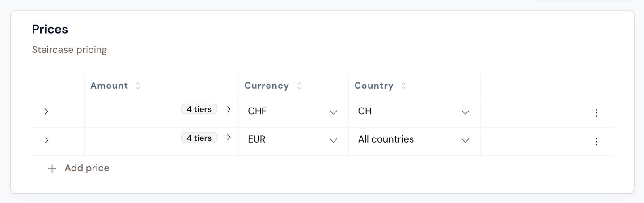Open the more options menu for the EUR row

[x=597, y=142]
